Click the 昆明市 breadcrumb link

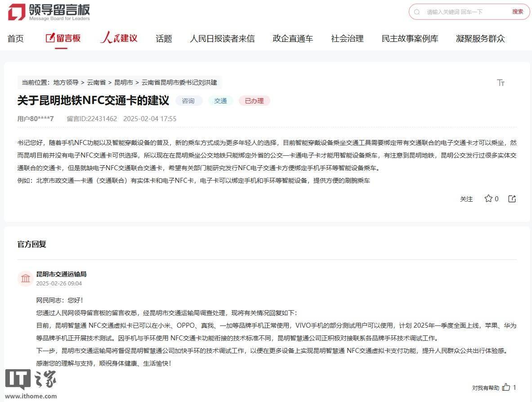click(x=124, y=82)
